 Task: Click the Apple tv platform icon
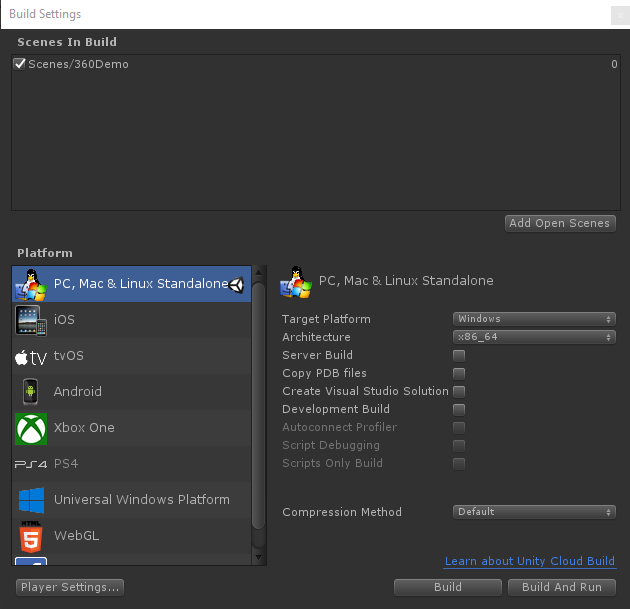click(x=31, y=357)
